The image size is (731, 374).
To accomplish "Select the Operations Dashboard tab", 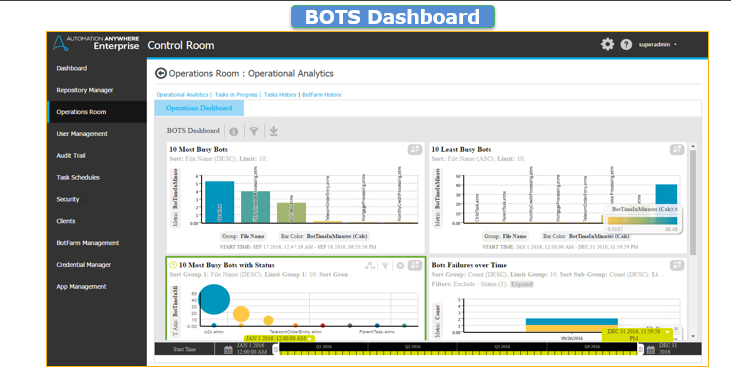I will 199,108.
